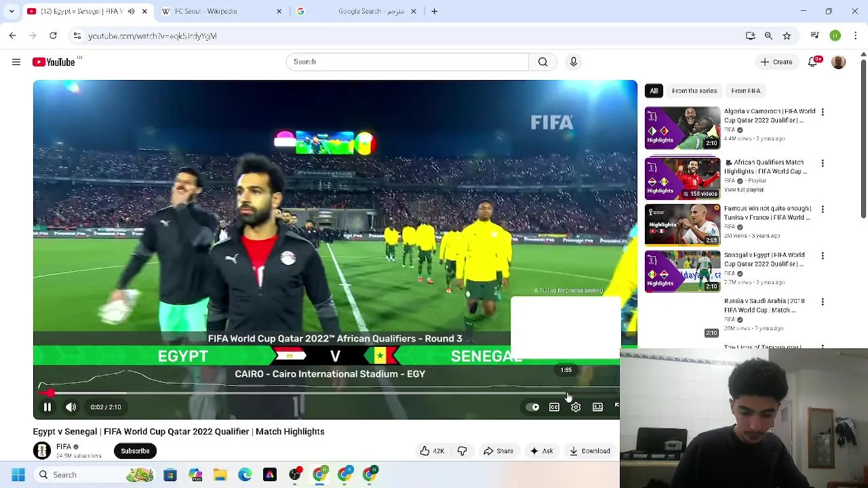The width and height of the screenshot is (868, 488).
Task: Open Chrome media controls icon
Action: pyautogui.click(x=815, y=36)
